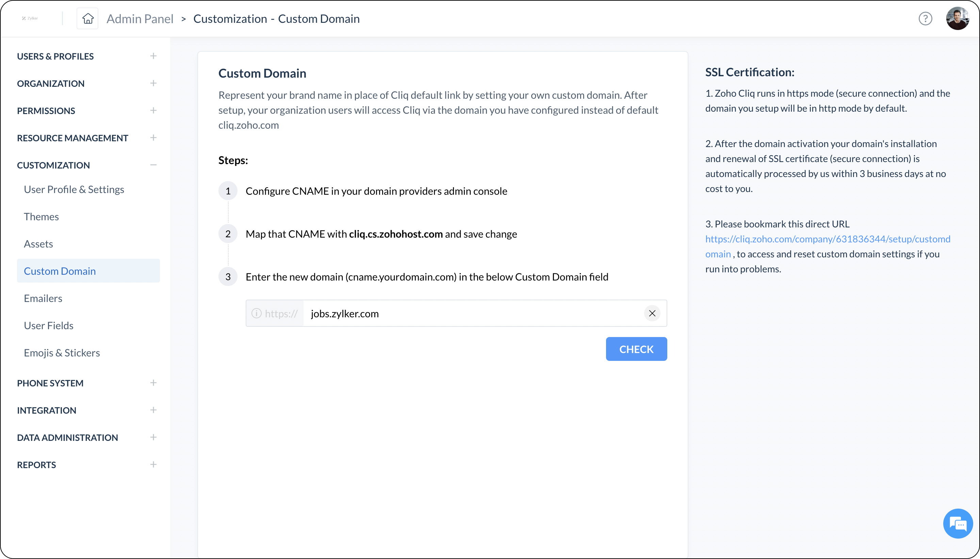Open Emojis & Stickers settings
Screen dimensions: 980x559
(x=62, y=352)
